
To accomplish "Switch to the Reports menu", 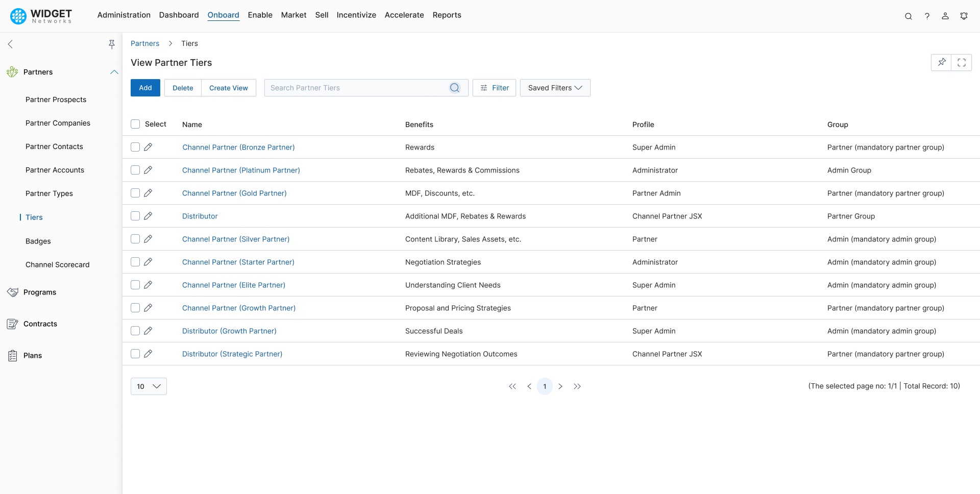I will pos(447,15).
